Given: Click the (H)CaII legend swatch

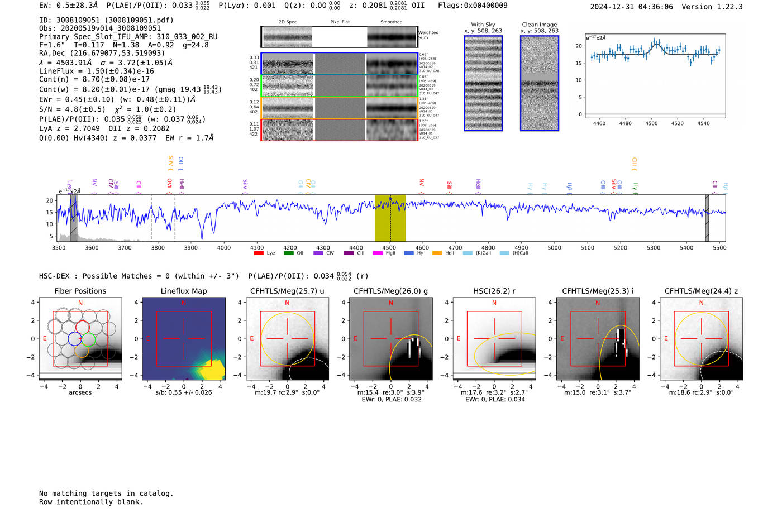Looking at the screenshot, I should click(x=504, y=253).
